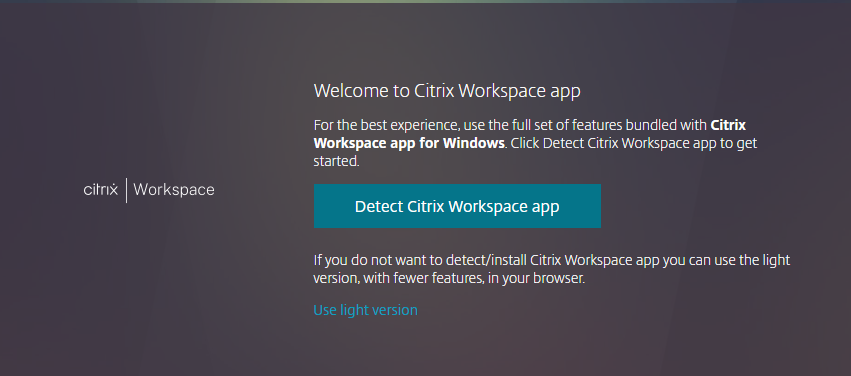Select the citrix wordmark in the logo
The image size is (851, 376).
pyautogui.click(x=100, y=190)
